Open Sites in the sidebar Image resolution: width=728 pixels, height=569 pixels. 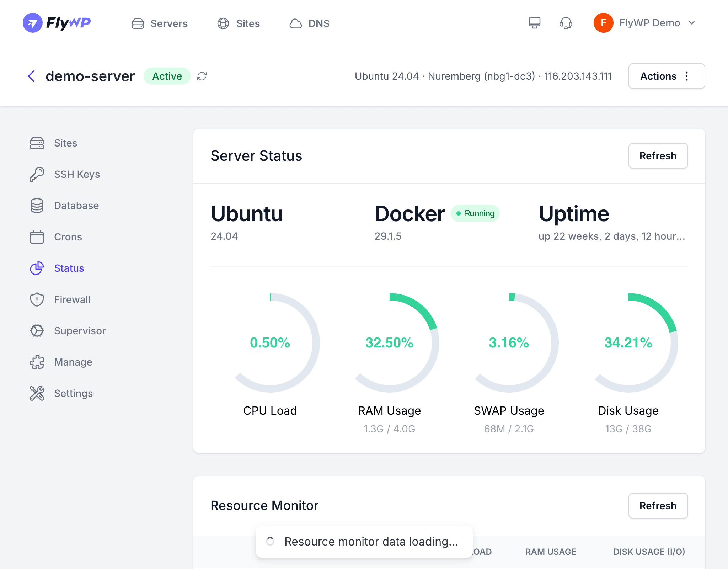pos(65,143)
